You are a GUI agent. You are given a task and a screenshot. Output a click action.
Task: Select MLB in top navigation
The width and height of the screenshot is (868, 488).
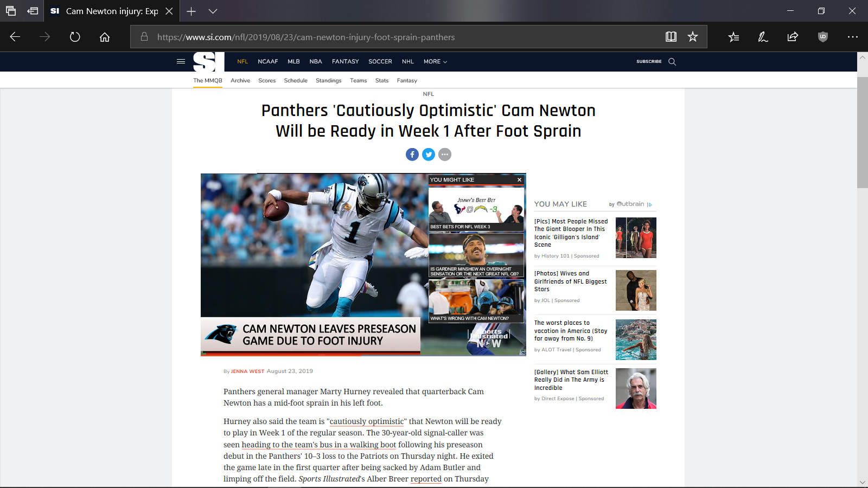[293, 61]
